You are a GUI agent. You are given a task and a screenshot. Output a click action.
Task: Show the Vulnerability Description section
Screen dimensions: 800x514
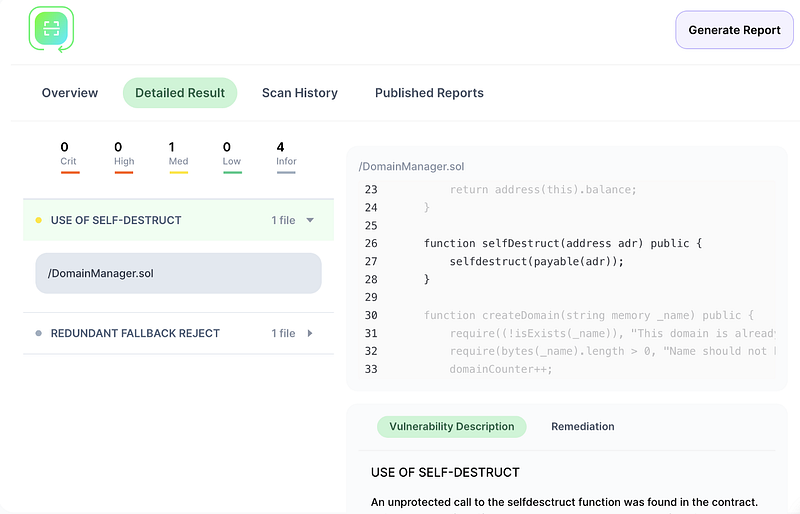pyautogui.click(x=451, y=426)
